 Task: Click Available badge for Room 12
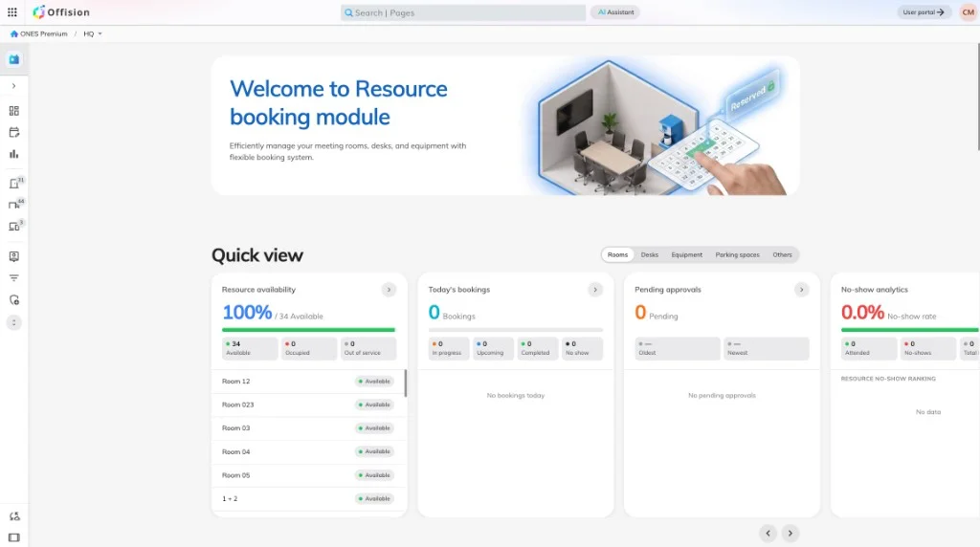point(374,382)
